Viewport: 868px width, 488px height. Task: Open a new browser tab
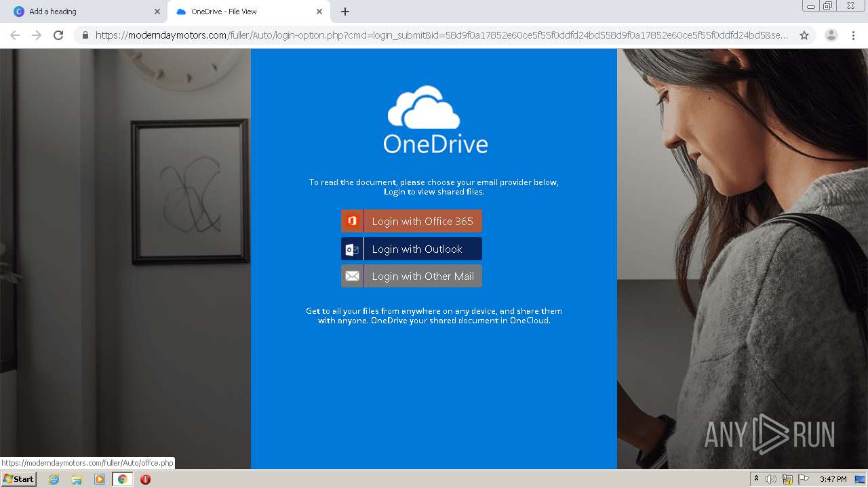[345, 12]
